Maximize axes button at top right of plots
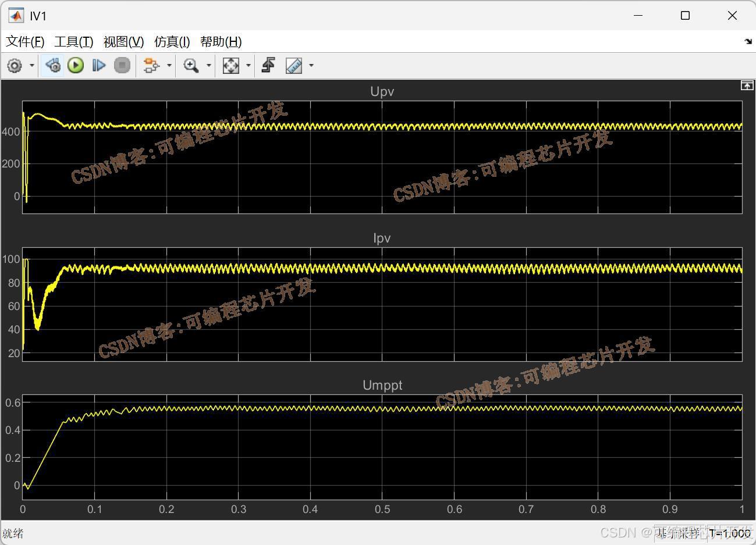 coord(747,86)
